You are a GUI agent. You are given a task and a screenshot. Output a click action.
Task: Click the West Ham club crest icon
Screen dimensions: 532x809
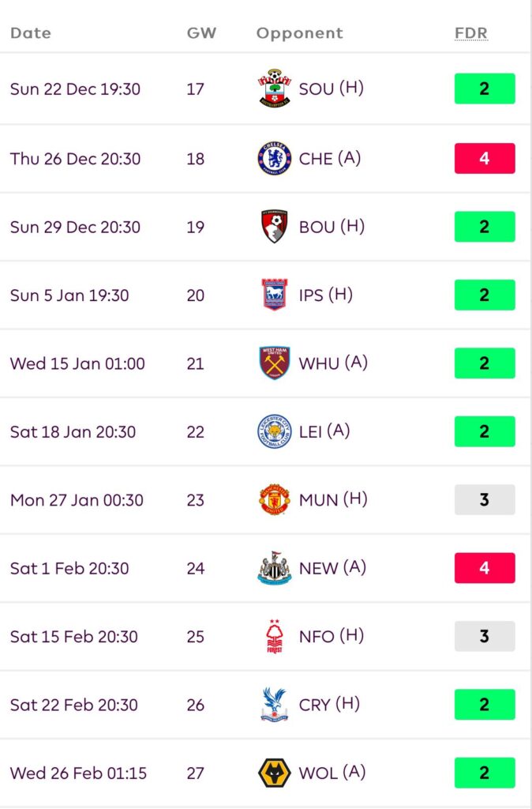pos(275,363)
